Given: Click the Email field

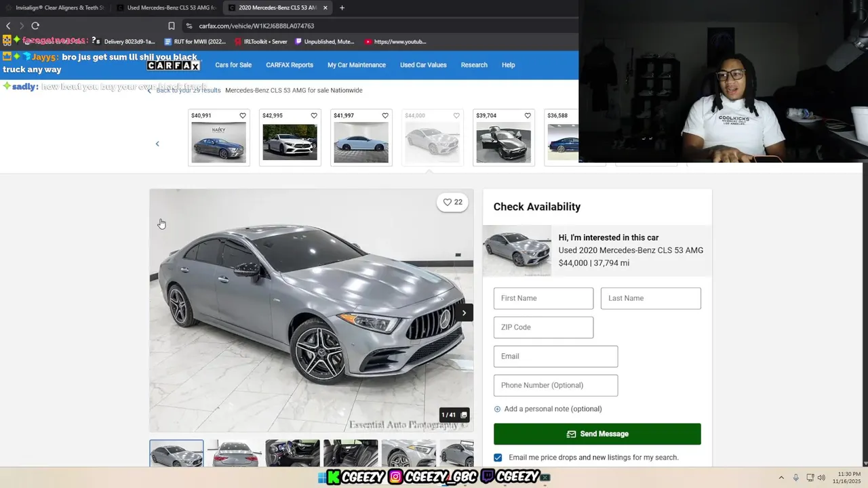Looking at the screenshot, I should [x=555, y=357].
